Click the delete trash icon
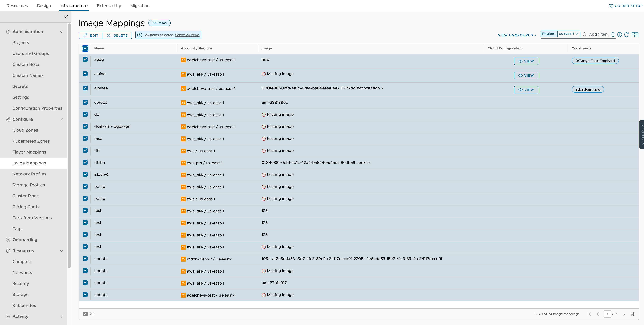This screenshot has width=644, height=325. (109, 35)
